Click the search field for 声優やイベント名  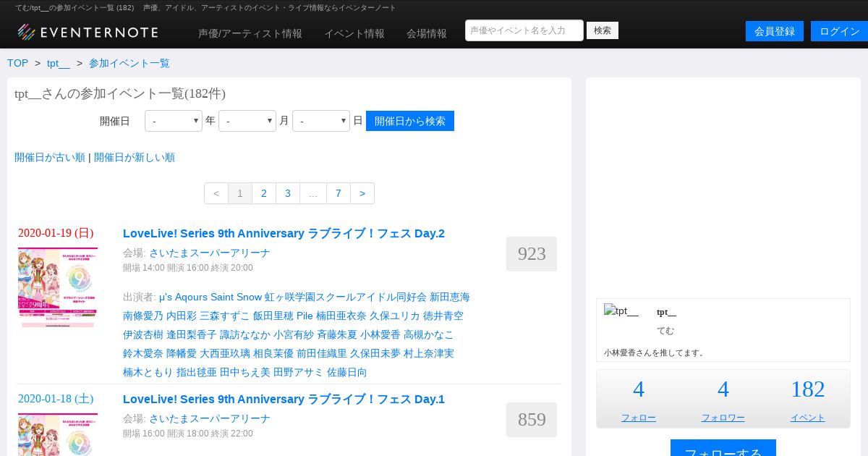[x=524, y=30]
